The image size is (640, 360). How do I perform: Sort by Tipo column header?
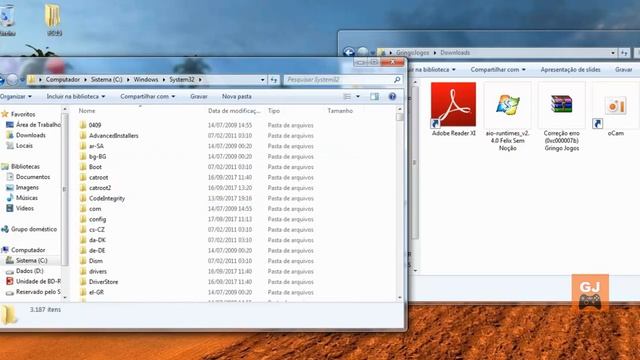274,111
